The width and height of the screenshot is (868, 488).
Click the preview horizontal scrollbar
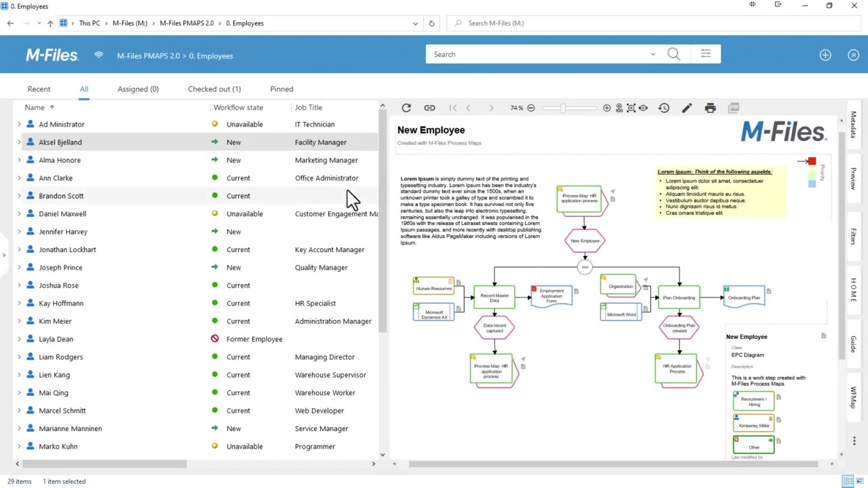(614, 464)
